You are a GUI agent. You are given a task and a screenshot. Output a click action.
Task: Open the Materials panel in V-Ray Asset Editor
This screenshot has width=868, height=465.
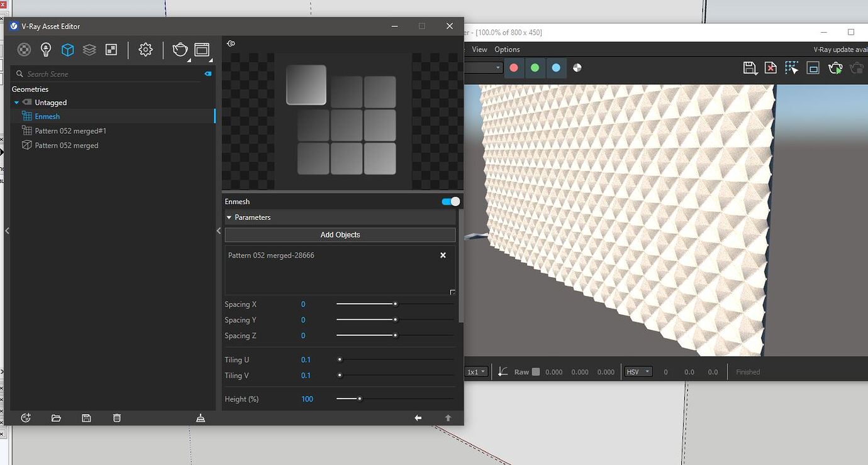(x=24, y=50)
